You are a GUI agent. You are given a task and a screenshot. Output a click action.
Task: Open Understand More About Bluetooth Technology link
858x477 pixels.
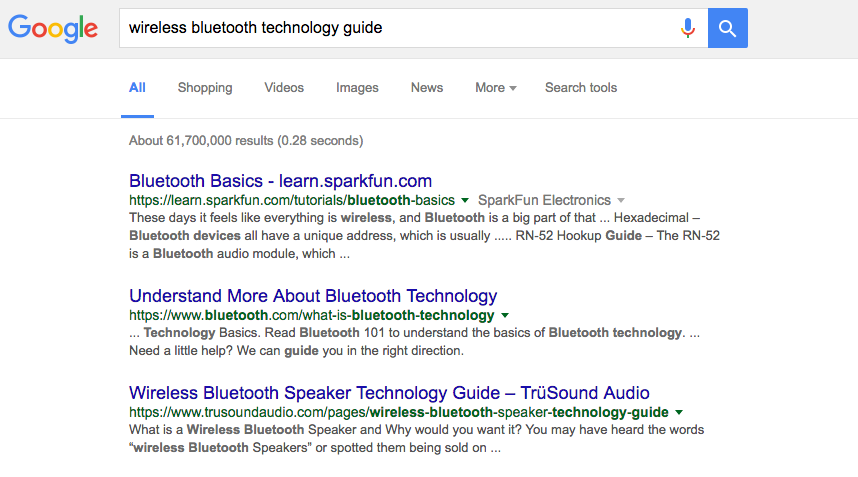[313, 296]
